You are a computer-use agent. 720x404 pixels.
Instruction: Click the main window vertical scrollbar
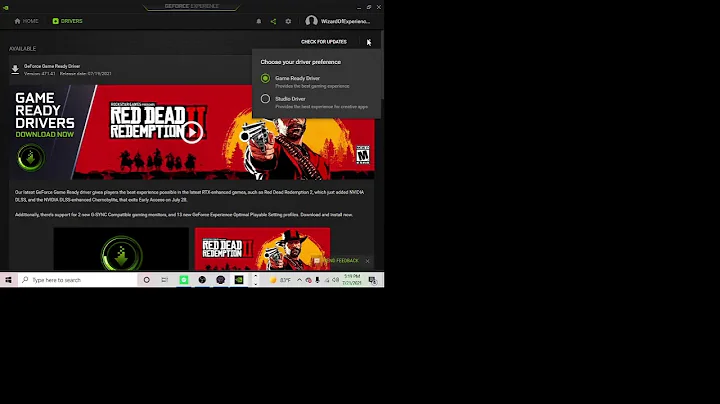coord(382,64)
